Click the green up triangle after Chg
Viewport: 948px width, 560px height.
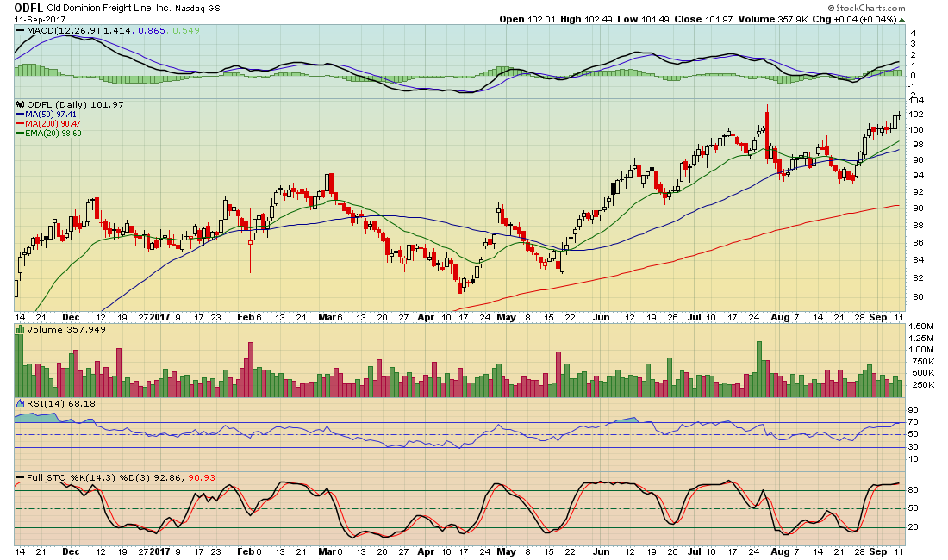click(x=902, y=19)
